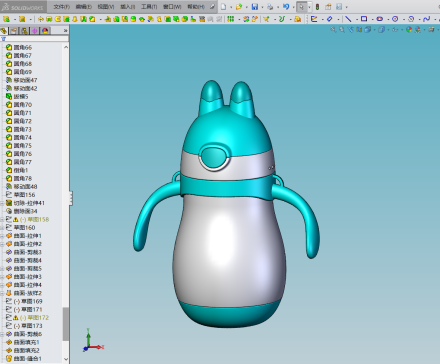Select the Smart Dimension tool
This screenshot has height=364, width=440.
329,19
